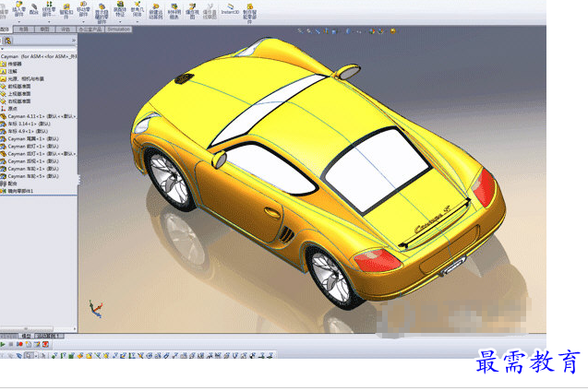The image size is (588, 391).
Task: Click the Stop Macro button
Action: tap(11, 344)
